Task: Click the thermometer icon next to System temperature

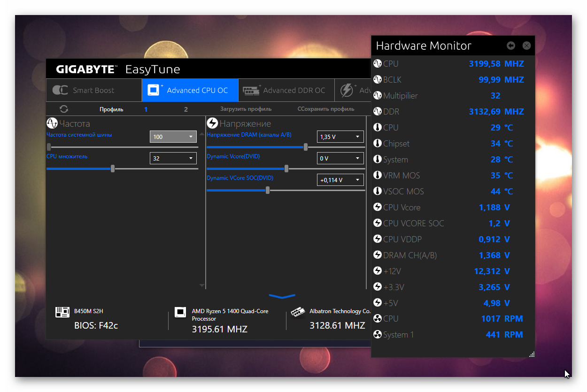Action: (377, 160)
